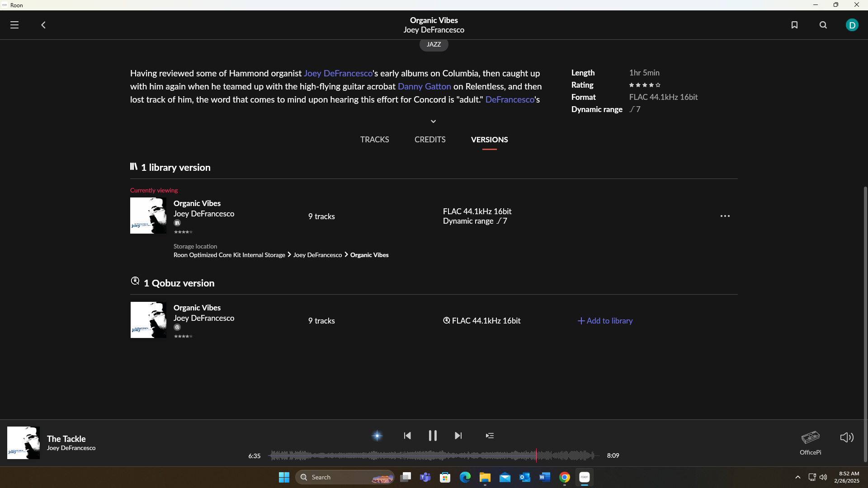This screenshot has width=868, height=488.
Task: Click the page vertical scrollbar
Action: pos(865,324)
